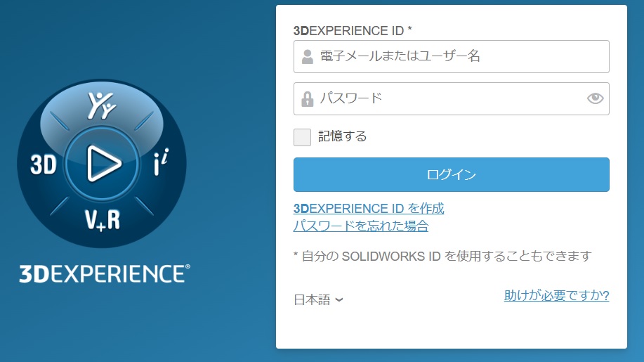644x362 pixels.
Task: Click the padlock icon in password field
Action: [307, 99]
